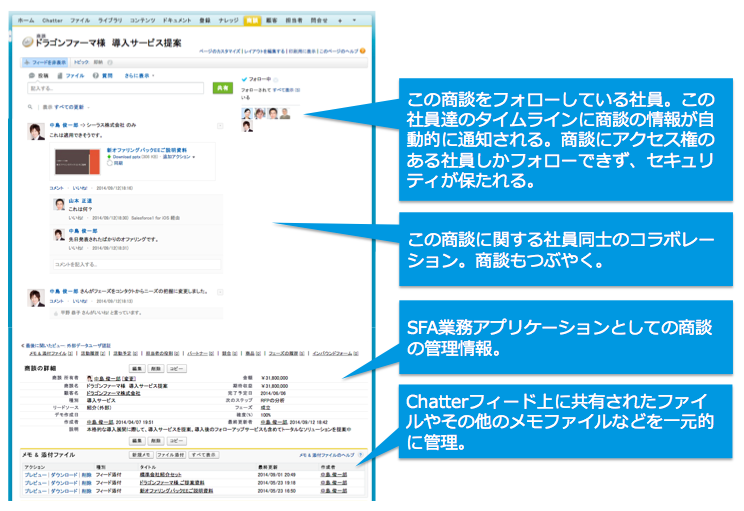Click the avatar of first feed post author

point(36,132)
